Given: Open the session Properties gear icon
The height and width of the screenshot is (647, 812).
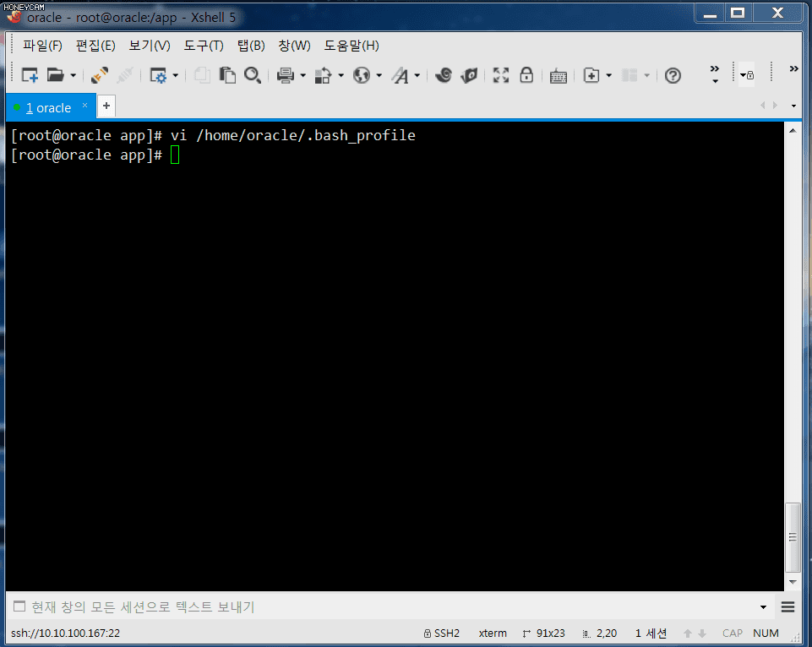Looking at the screenshot, I should pos(158,75).
